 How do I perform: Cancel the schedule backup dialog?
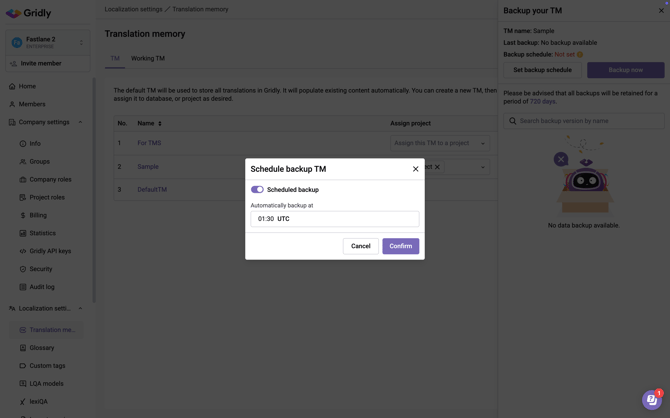click(x=360, y=246)
